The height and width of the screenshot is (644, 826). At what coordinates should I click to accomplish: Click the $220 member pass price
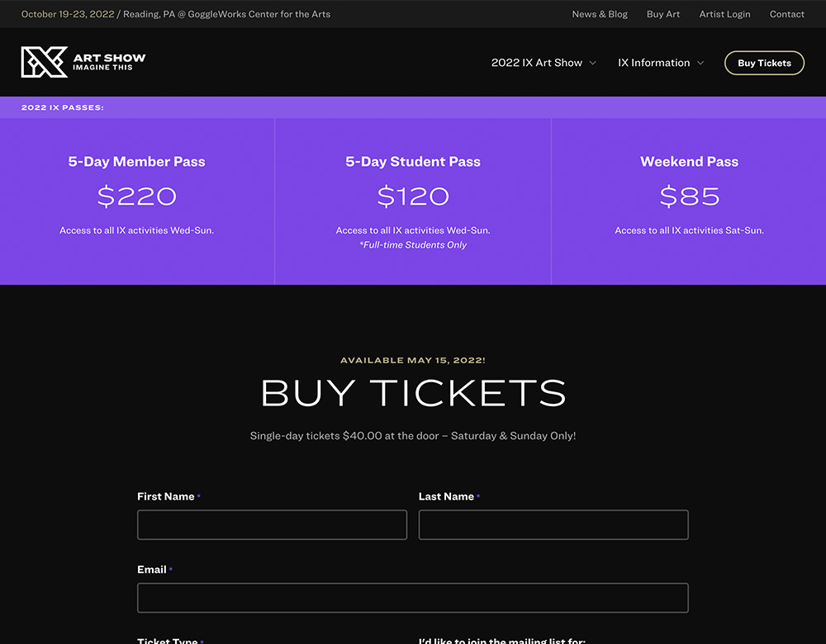coord(136,197)
